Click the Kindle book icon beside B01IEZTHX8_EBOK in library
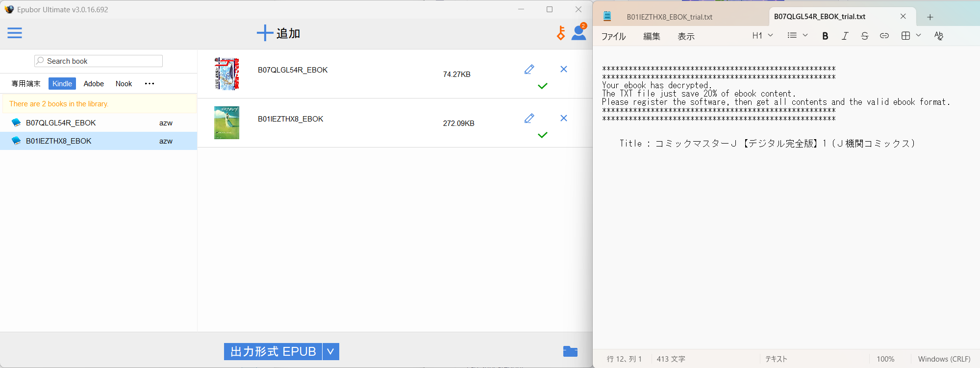The height and width of the screenshot is (368, 980). (x=16, y=141)
